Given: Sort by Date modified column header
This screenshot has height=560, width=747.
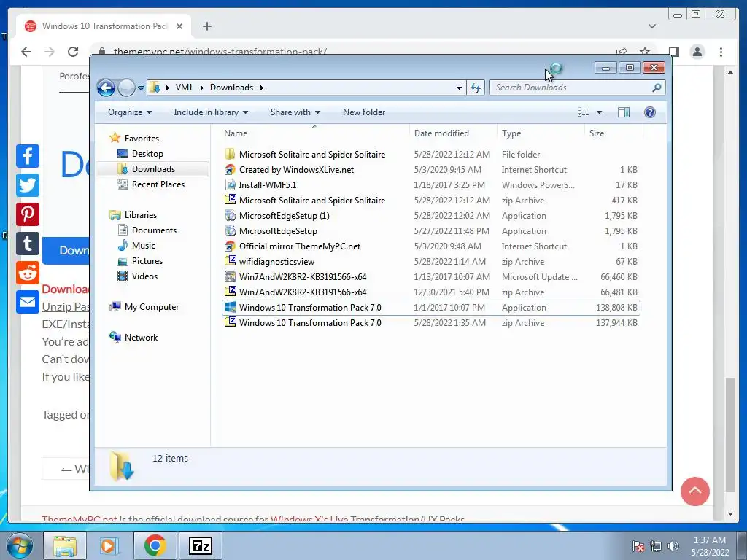Looking at the screenshot, I should pyautogui.click(x=453, y=133).
